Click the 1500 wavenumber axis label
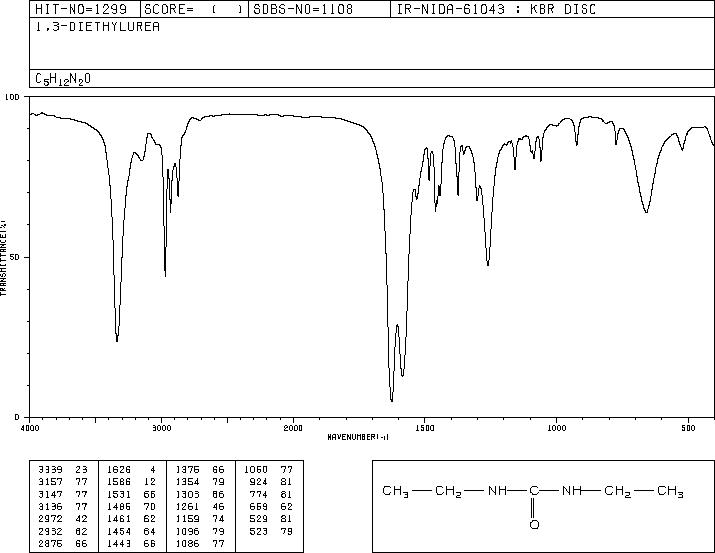 click(425, 428)
